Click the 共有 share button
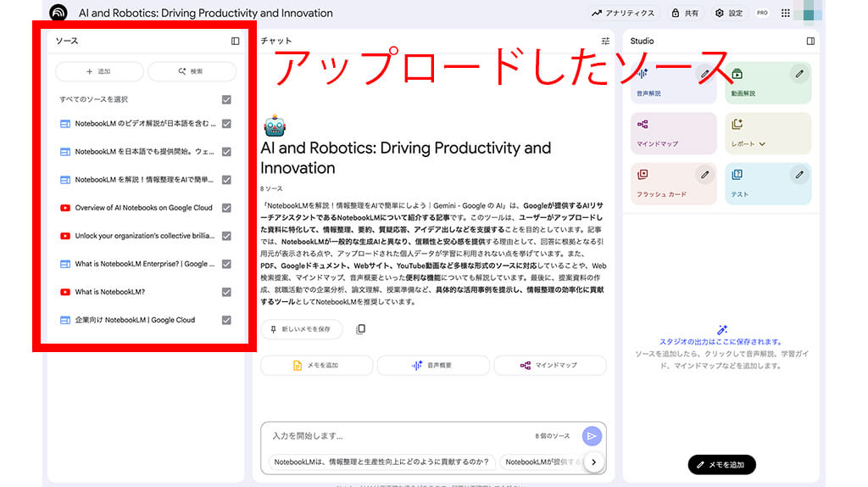The width and height of the screenshot is (868, 487). [685, 13]
